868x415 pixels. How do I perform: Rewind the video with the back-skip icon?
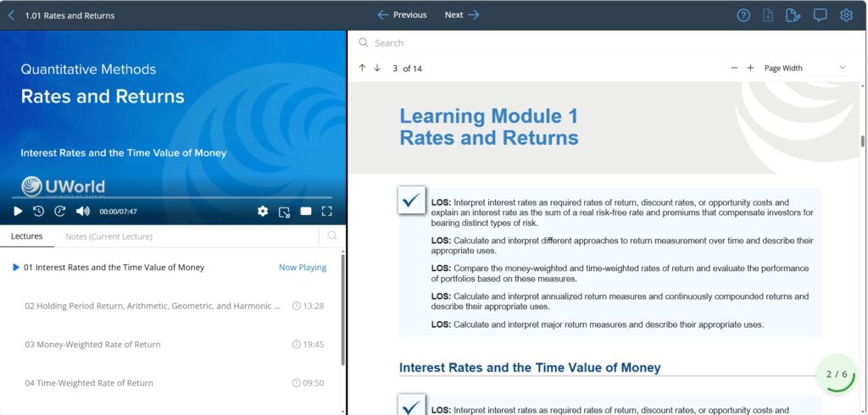click(x=38, y=211)
